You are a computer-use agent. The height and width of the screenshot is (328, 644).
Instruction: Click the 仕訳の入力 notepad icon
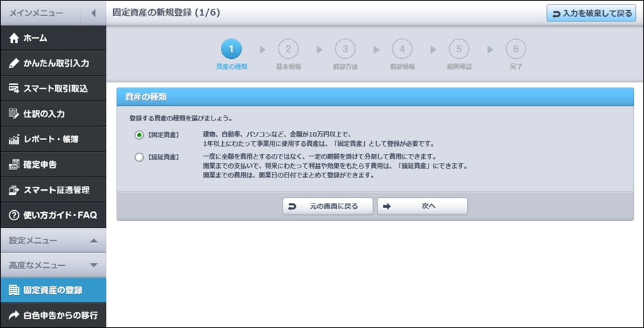click(x=14, y=114)
